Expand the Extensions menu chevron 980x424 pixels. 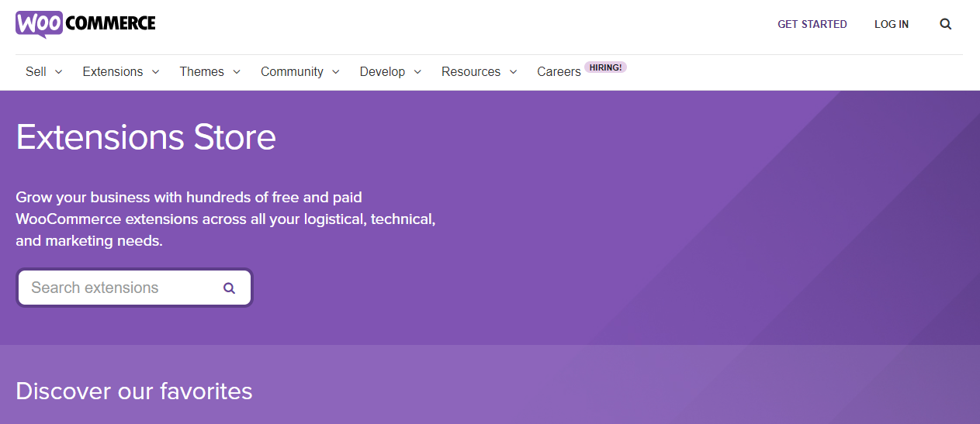[155, 71]
